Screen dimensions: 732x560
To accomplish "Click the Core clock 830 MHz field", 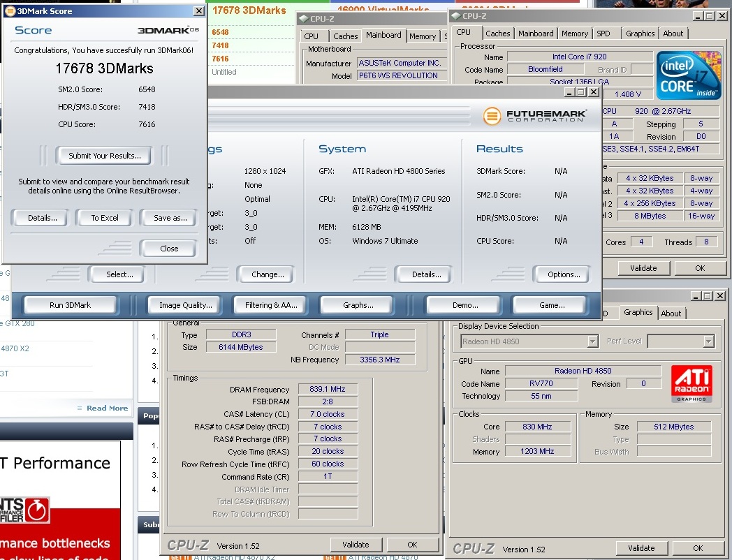I will (537, 426).
